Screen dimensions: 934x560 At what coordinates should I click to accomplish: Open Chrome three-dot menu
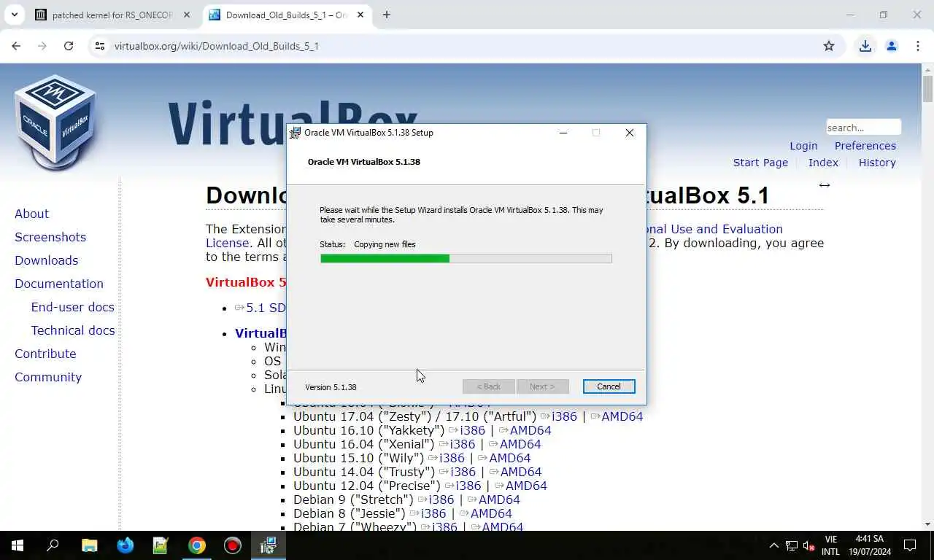918,46
